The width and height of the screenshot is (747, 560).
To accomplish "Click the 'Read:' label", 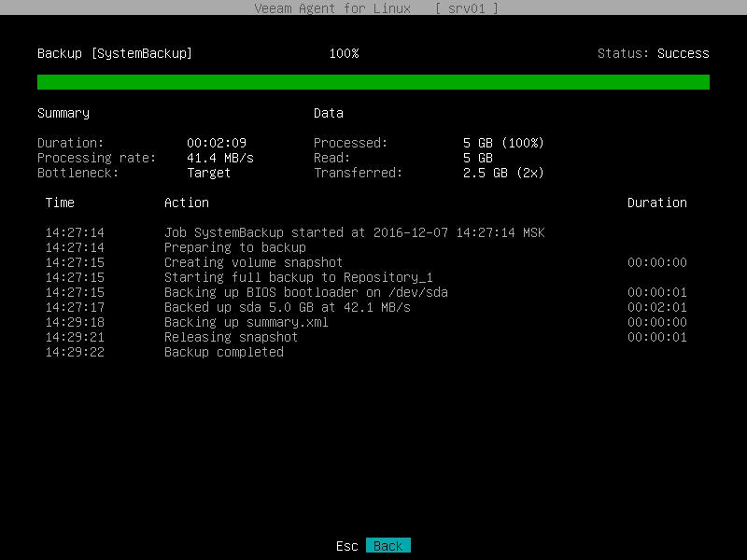I will (332, 158).
